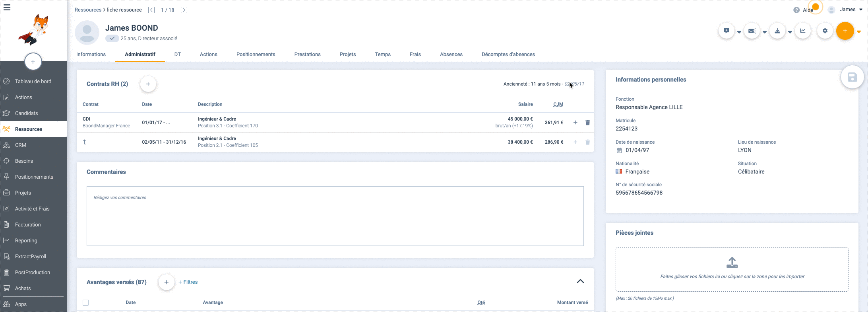Open the Décomptes d'absences tab
The image size is (868, 312).
508,55
